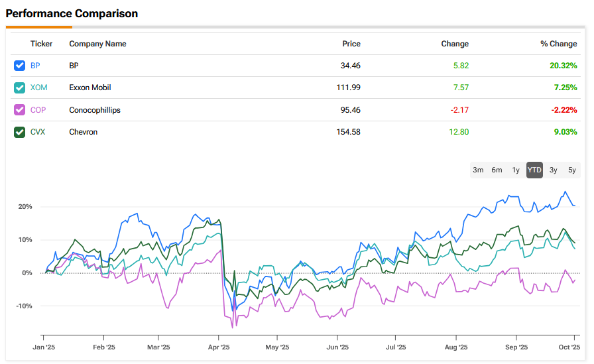Image resolution: width=594 pixels, height=364 pixels.
Task: Click the Ticker column header
Action: [x=41, y=44]
